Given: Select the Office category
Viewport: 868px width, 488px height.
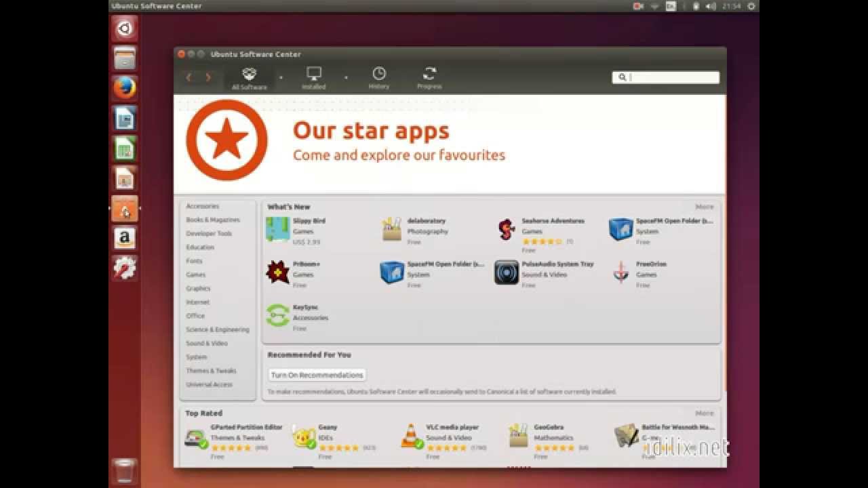Looking at the screenshot, I should [x=195, y=316].
